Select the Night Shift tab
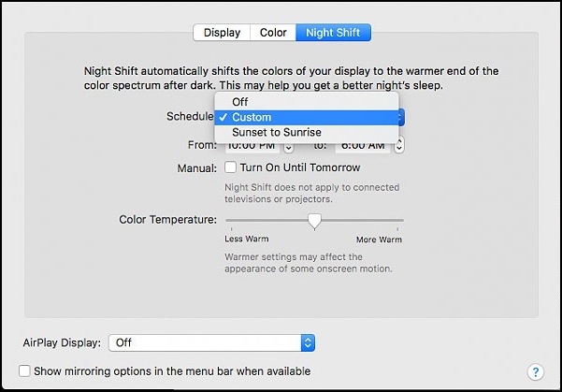 333,33
